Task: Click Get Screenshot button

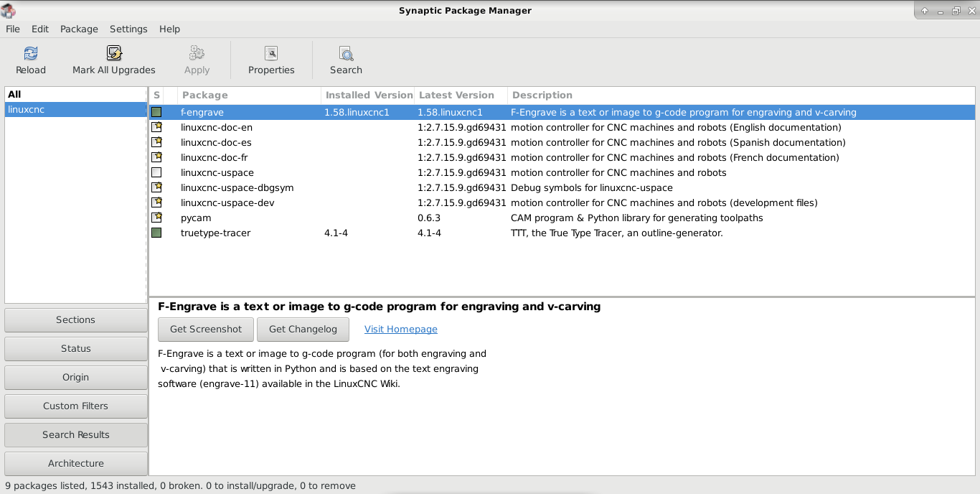Action: (x=206, y=330)
